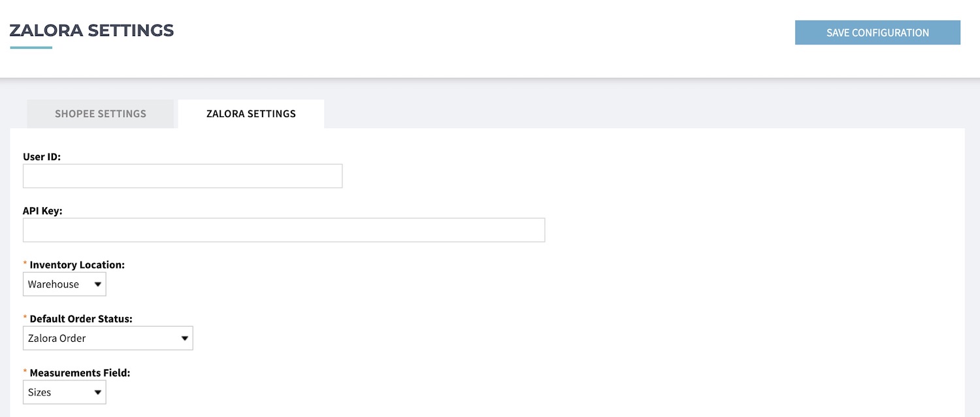Click the required asterisk before Default Order Status
The image size is (980, 417).
pos(25,318)
